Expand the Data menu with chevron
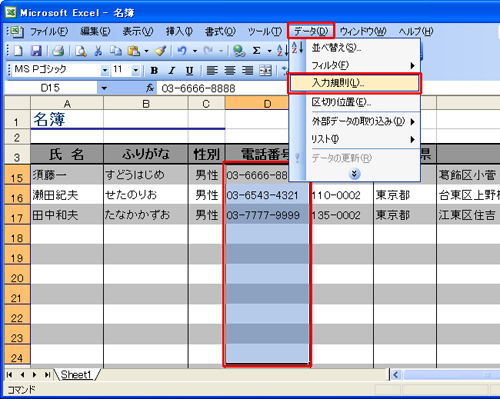The width and height of the screenshot is (500, 399). [x=354, y=174]
